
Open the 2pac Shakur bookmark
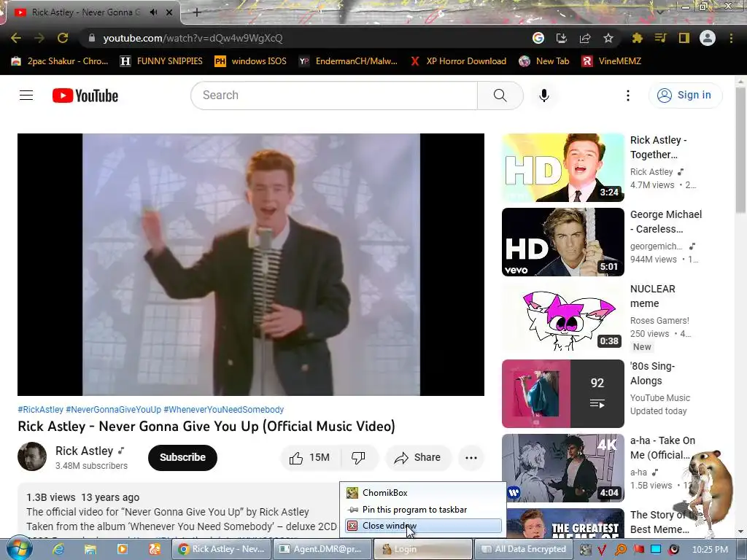click(59, 61)
